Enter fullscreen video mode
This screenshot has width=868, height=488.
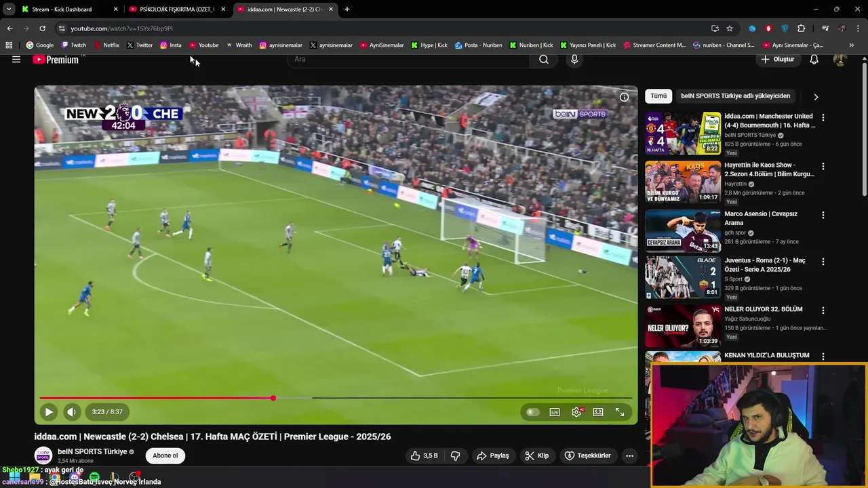tap(620, 412)
